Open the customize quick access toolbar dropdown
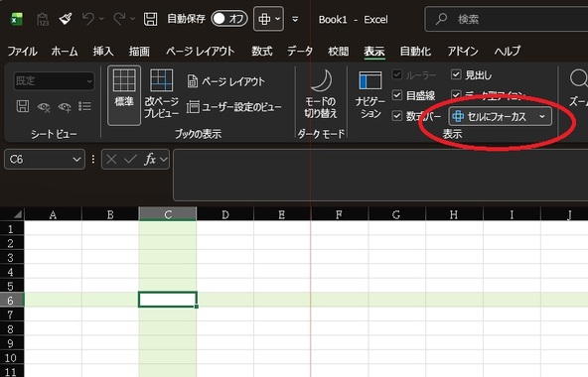The height and width of the screenshot is (377, 588). (x=295, y=19)
